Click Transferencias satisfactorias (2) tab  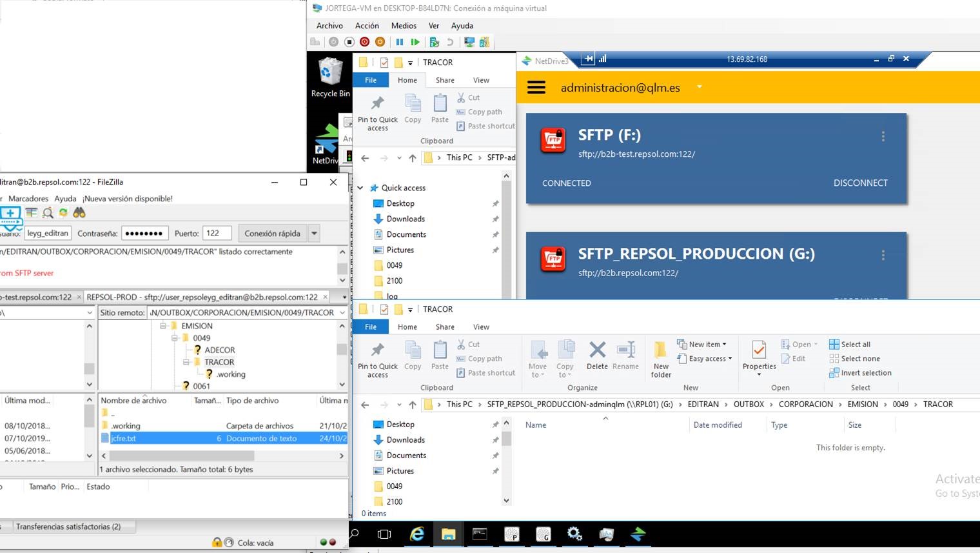pos(68,527)
